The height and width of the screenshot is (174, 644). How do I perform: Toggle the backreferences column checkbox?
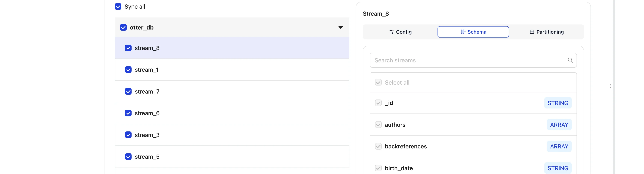(378, 146)
